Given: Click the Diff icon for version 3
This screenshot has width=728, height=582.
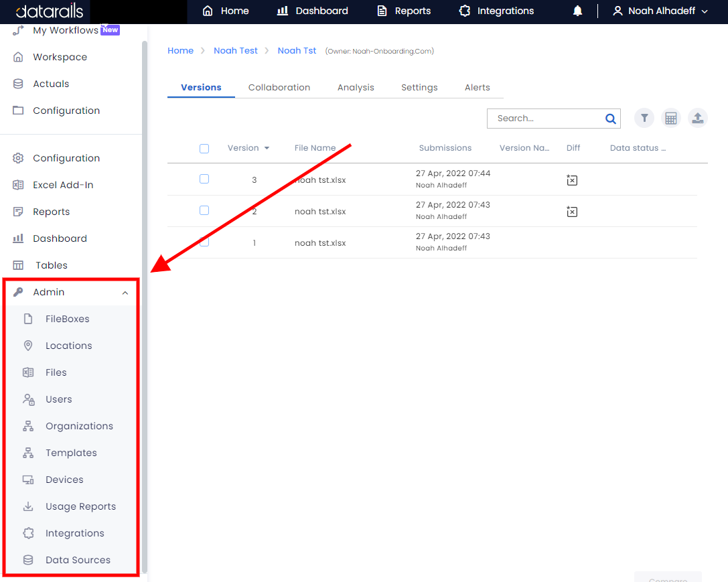Looking at the screenshot, I should (x=572, y=179).
